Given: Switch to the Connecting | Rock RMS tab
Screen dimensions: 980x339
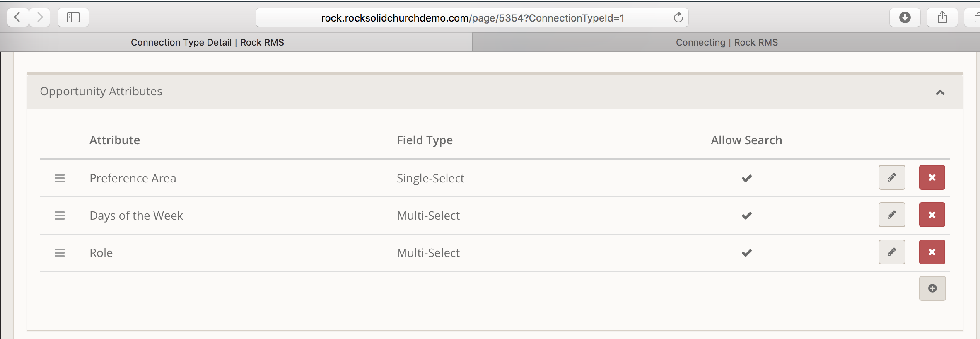Looking at the screenshot, I should [727, 42].
